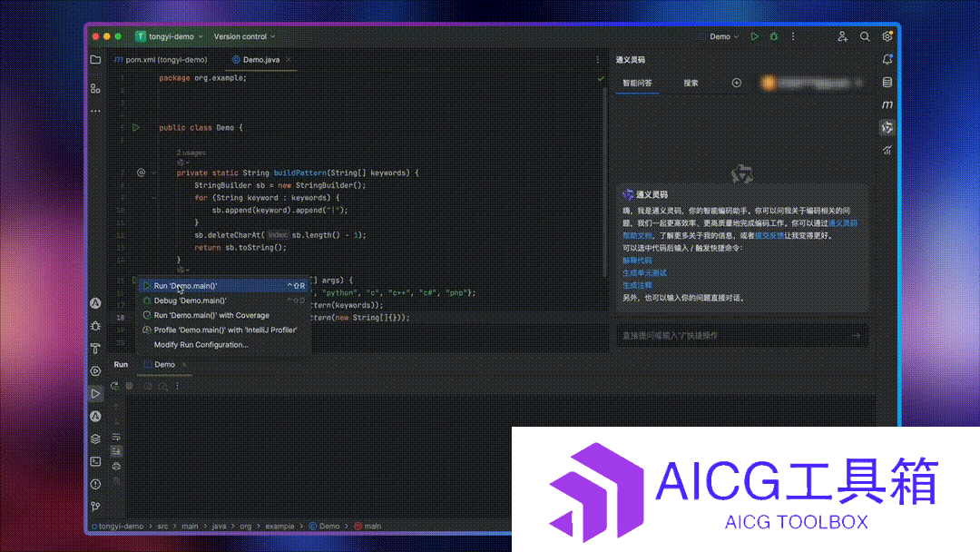Open the Notifications bell icon

coord(887,59)
